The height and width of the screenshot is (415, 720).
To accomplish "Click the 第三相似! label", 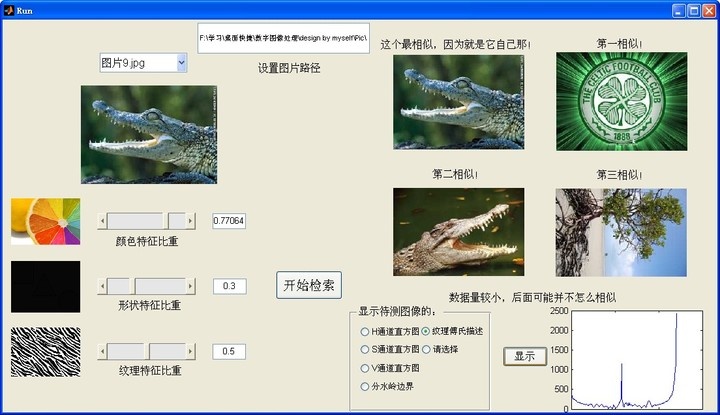I will click(619, 175).
